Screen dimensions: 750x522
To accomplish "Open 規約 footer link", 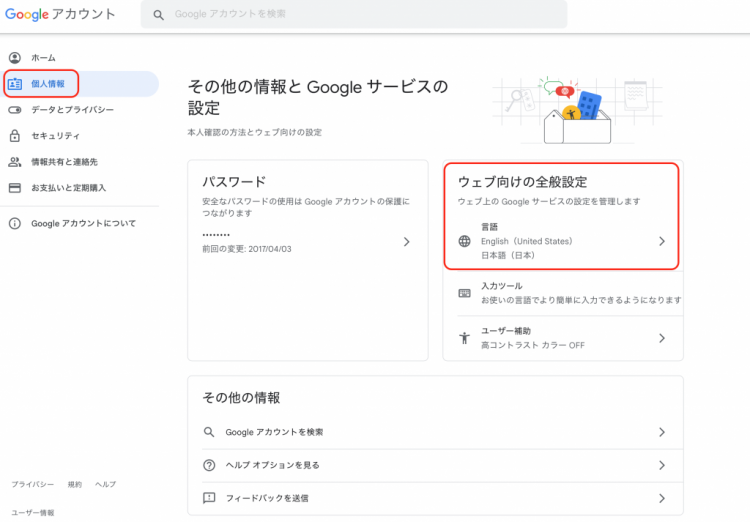I will [75, 484].
